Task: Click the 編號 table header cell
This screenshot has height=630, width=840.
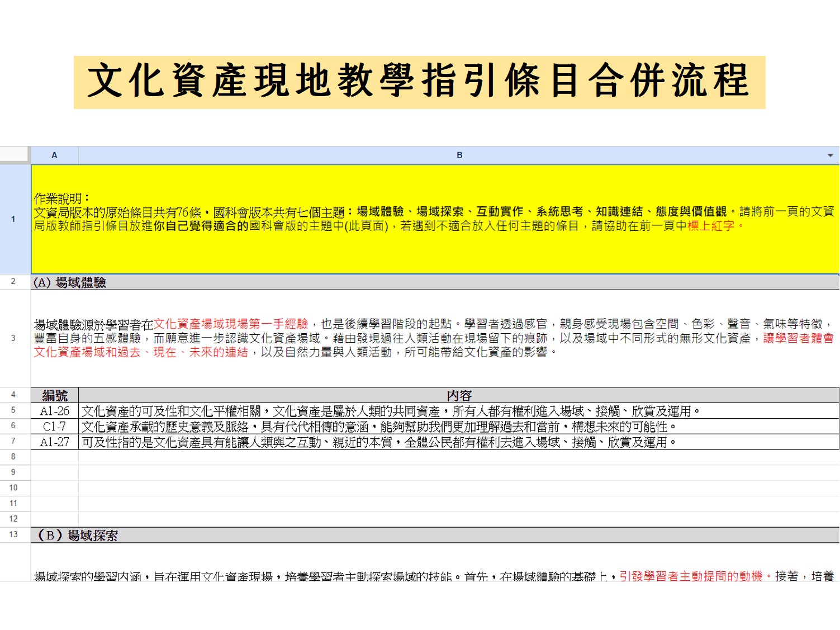Action: tap(55, 395)
